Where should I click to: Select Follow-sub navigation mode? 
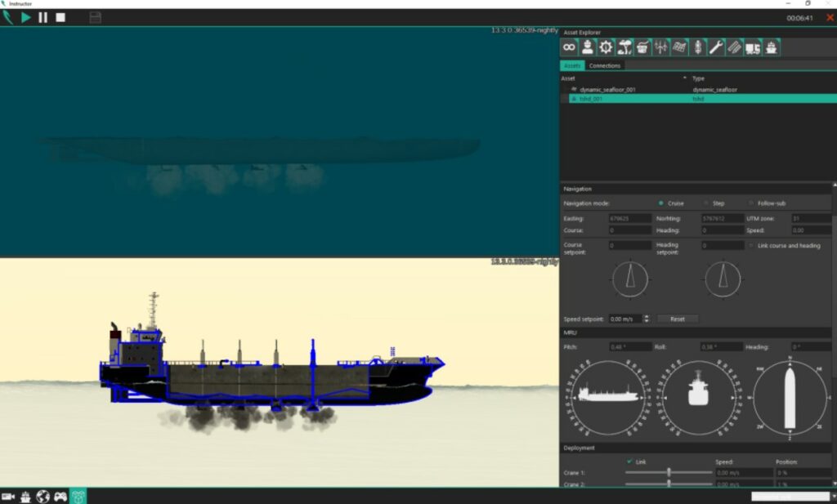pos(752,203)
